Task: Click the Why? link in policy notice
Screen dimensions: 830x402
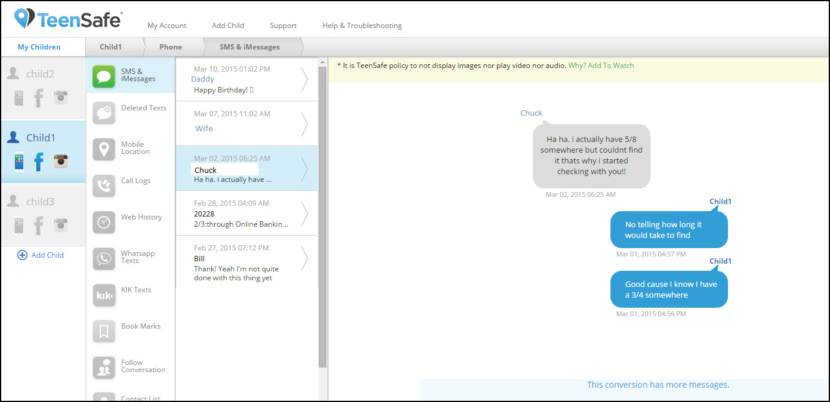Action: coord(577,66)
